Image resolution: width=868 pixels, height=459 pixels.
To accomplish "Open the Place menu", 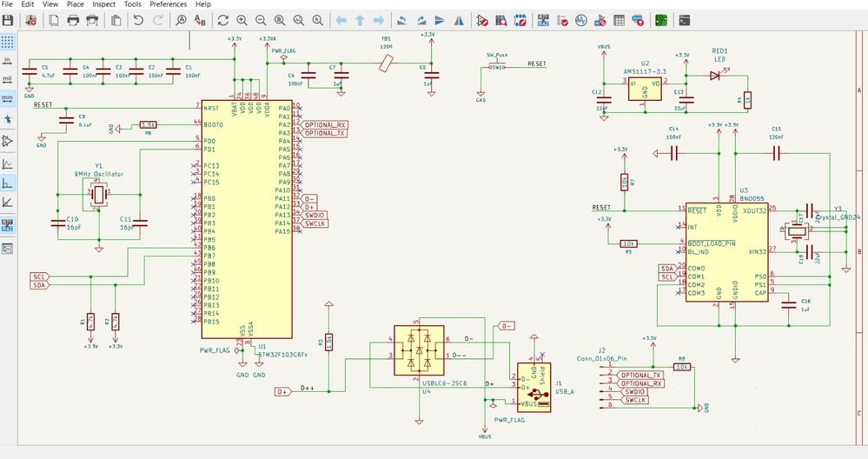I will tap(75, 4).
